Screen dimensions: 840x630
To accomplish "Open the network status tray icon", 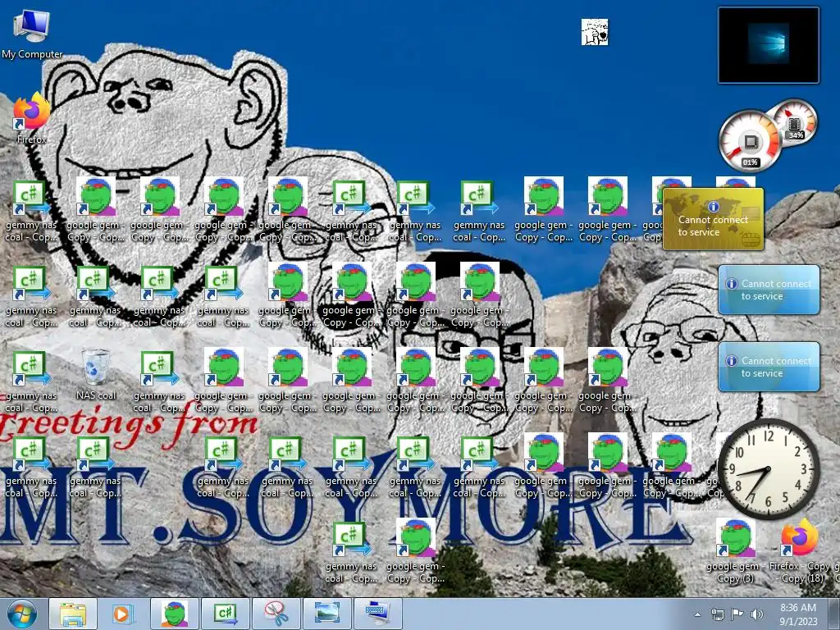I will [x=717, y=614].
